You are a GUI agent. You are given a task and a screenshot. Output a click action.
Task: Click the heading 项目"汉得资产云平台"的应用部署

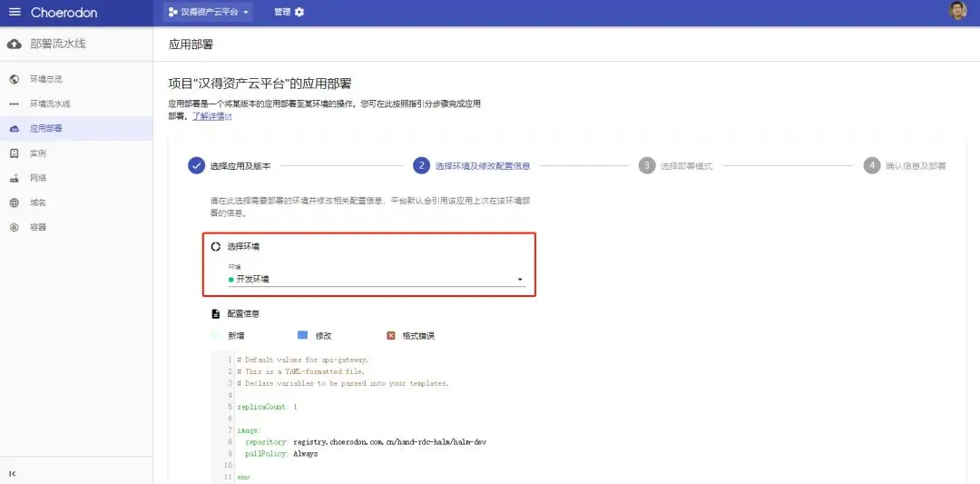point(260,84)
